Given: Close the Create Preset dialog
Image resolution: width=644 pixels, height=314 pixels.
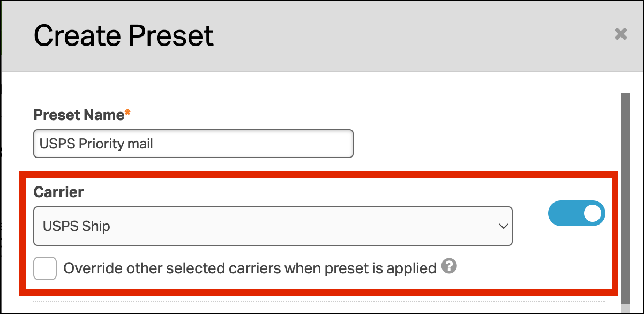Looking at the screenshot, I should click(x=620, y=35).
